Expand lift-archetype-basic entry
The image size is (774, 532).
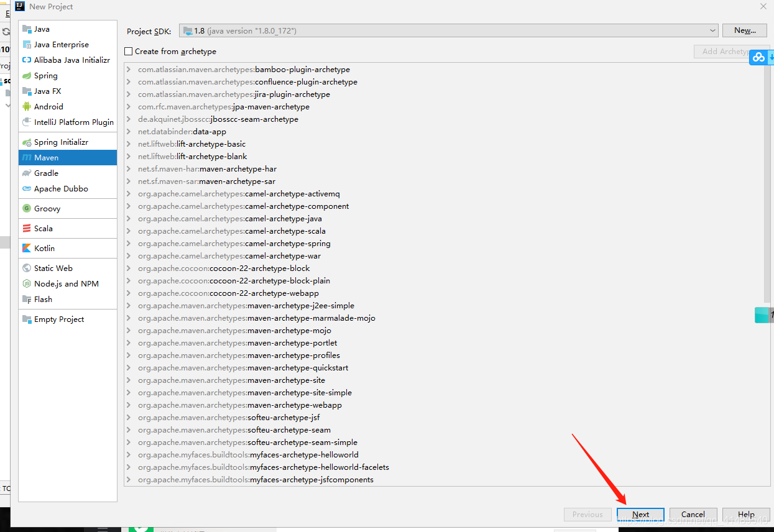[129, 144]
